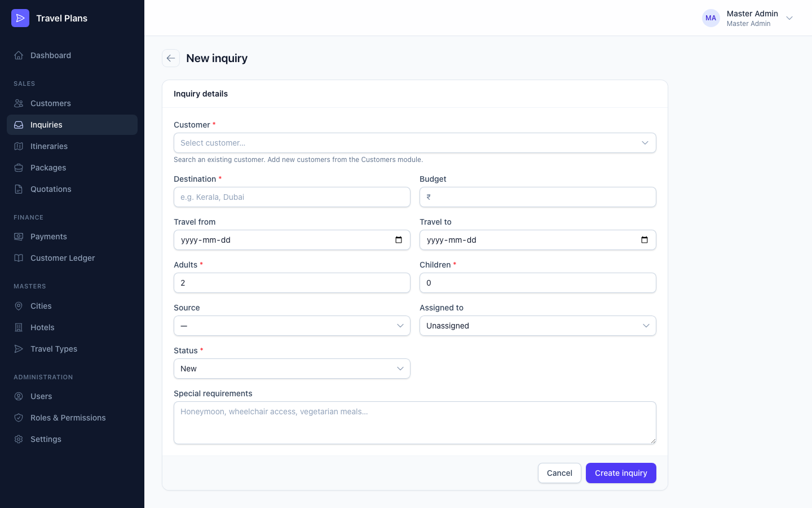Open Travel Types in the sidebar
The image size is (812, 508).
click(x=72, y=349)
